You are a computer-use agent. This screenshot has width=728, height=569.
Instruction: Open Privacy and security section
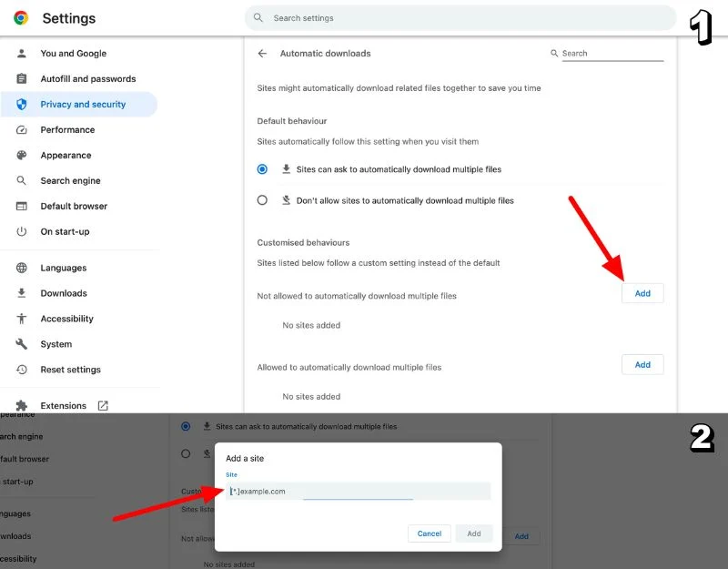pos(79,104)
